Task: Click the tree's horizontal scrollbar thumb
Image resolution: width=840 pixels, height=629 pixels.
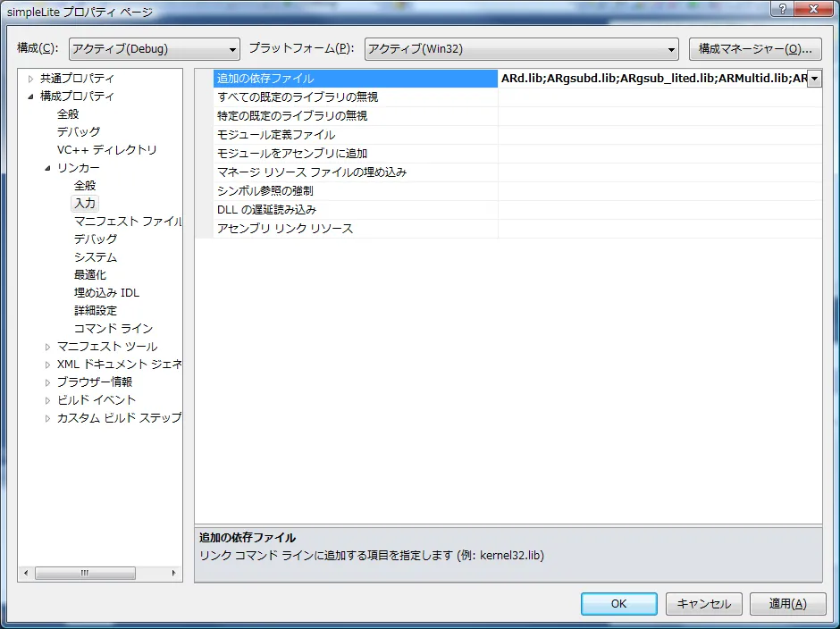Action: point(85,573)
